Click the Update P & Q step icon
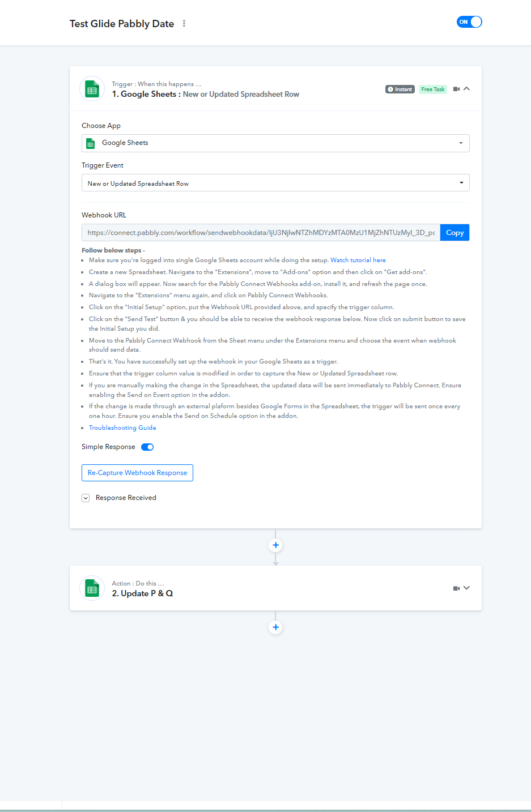The width and height of the screenshot is (531, 812). pyautogui.click(x=92, y=588)
